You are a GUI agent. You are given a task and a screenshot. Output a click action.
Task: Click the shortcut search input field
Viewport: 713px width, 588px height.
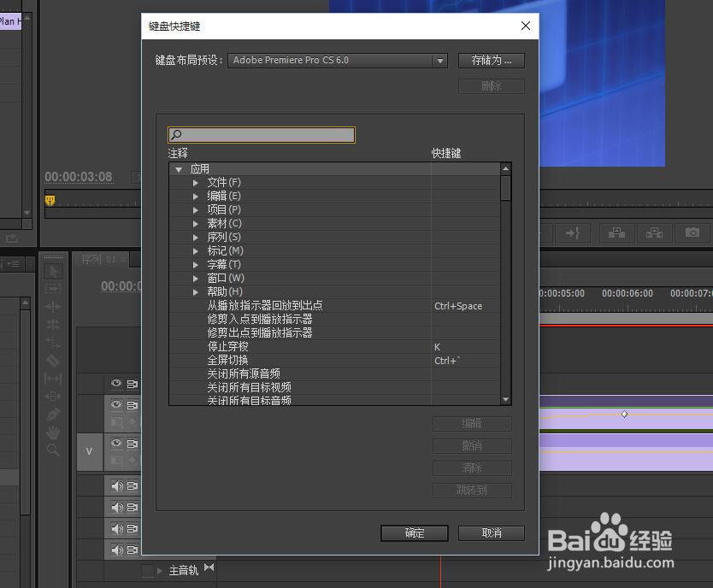[x=262, y=134]
